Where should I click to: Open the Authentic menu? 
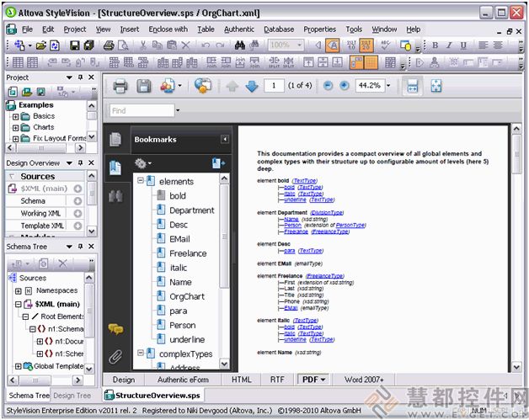tap(239, 29)
